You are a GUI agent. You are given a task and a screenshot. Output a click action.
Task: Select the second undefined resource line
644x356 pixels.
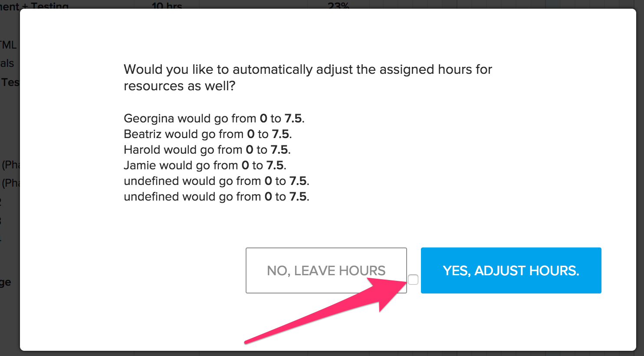(217, 196)
